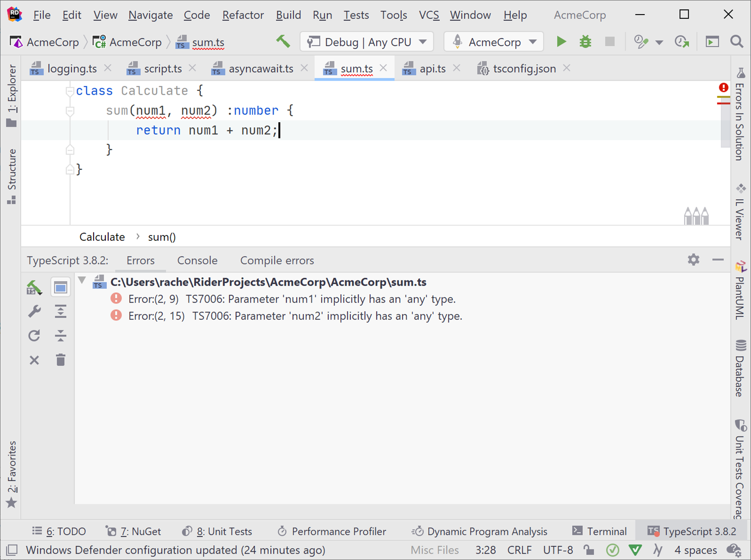Click the green Run button in toolbar
751x560 pixels.
point(561,42)
